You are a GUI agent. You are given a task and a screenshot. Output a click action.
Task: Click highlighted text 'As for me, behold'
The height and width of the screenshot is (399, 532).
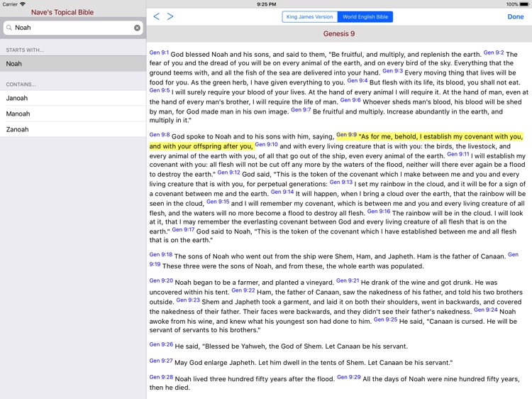[389, 136]
